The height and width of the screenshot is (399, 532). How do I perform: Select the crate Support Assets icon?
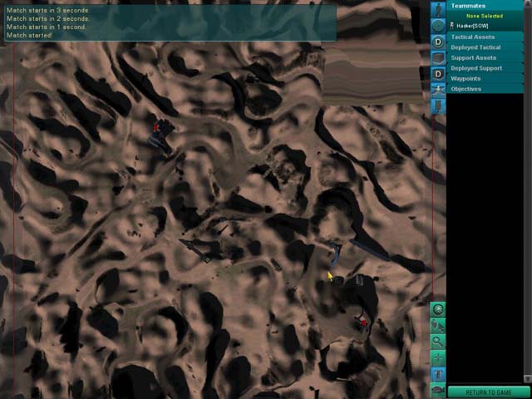click(438, 58)
